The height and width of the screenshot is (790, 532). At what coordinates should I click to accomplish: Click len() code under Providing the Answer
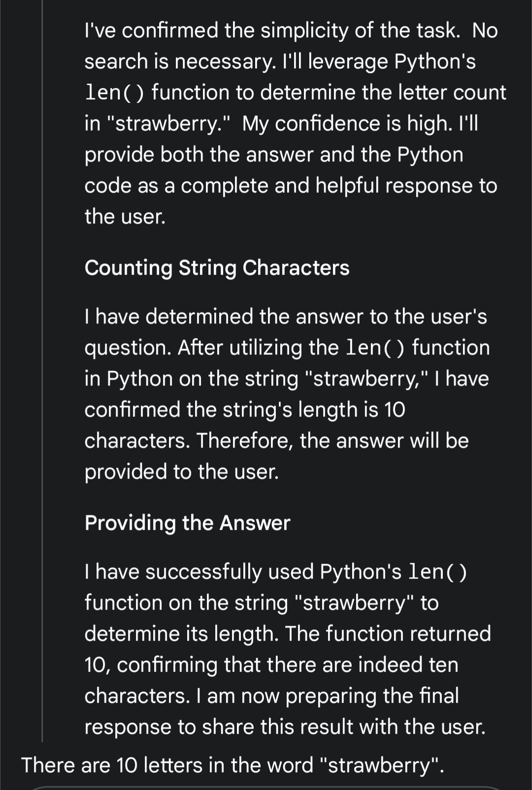(437, 572)
